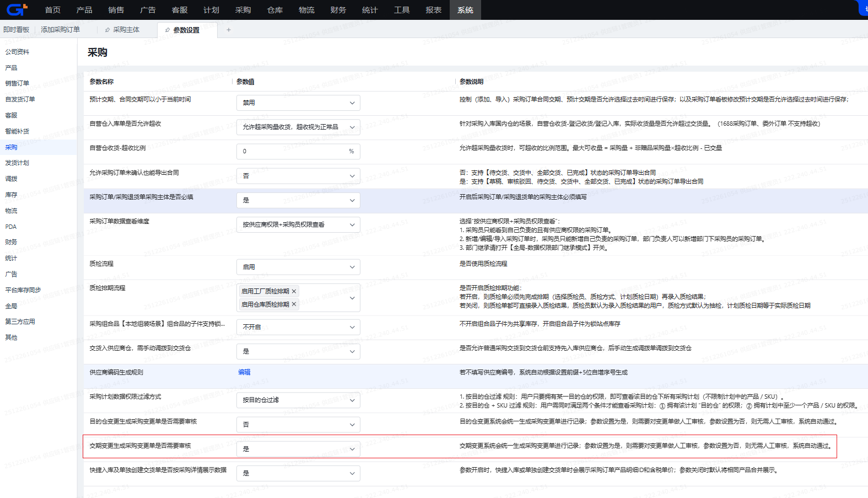
Task: Select 库存 in left sidebar
Action: [12, 195]
